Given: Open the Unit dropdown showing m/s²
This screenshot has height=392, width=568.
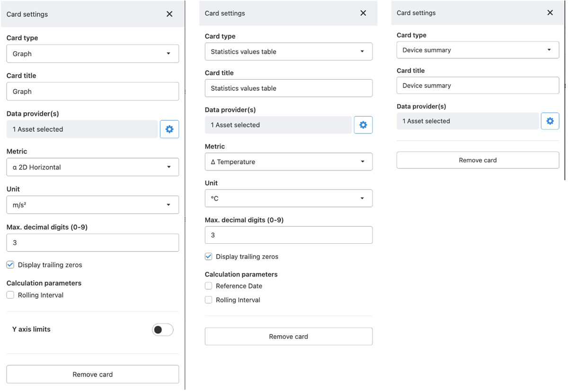Looking at the screenshot, I should pyautogui.click(x=92, y=205).
